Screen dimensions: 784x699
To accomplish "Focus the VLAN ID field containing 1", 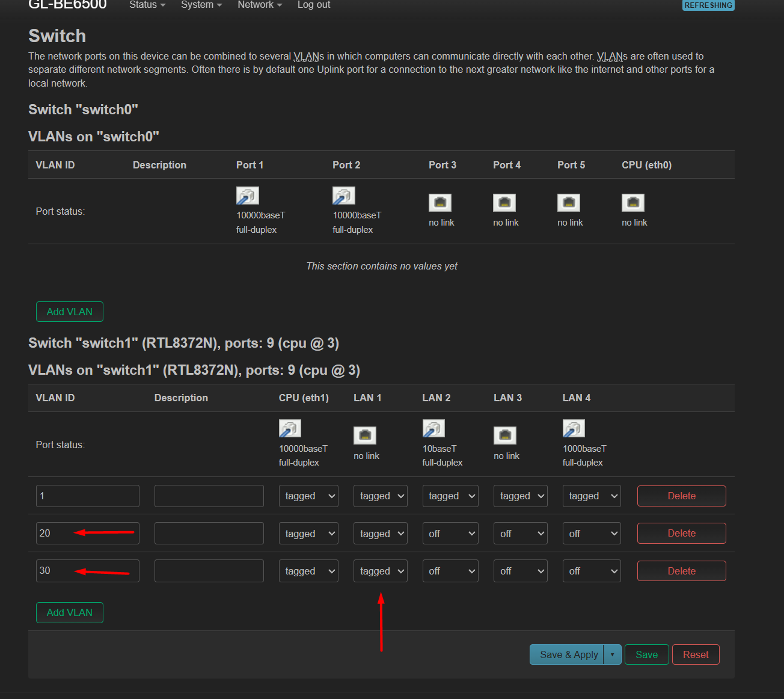I will click(88, 496).
